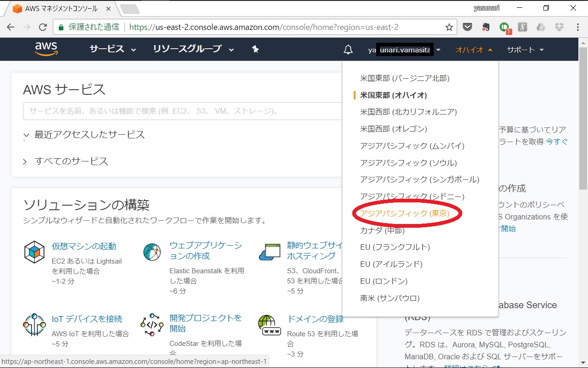Image resolution: width=588 pixels, height=368 pixels.
Task: Click the Evernote extension icon
Action: [x=486, y=27]
